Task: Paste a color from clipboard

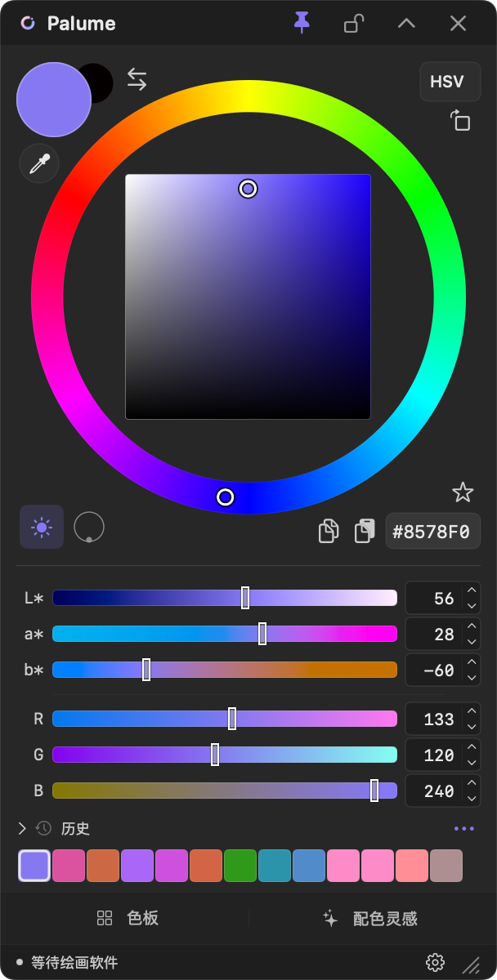Action: [x=365, y=531]
